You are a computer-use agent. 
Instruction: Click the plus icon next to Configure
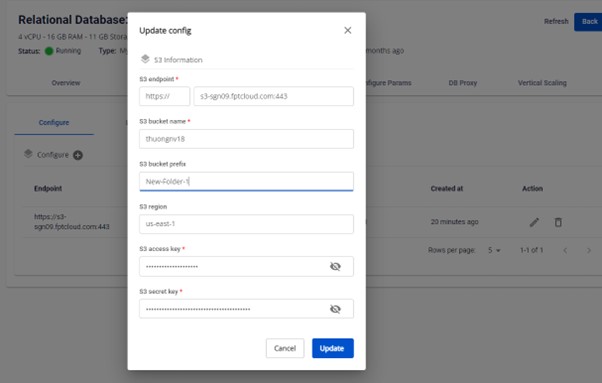tap(78, 155)
